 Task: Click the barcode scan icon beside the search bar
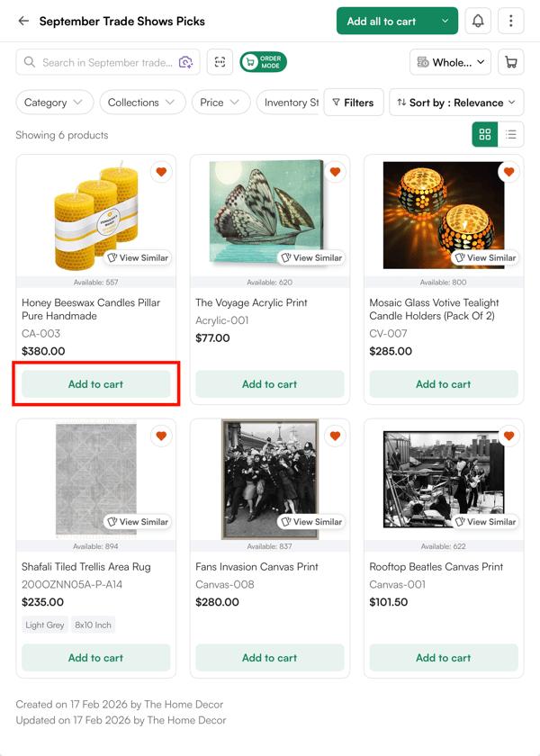pos(220,62)
